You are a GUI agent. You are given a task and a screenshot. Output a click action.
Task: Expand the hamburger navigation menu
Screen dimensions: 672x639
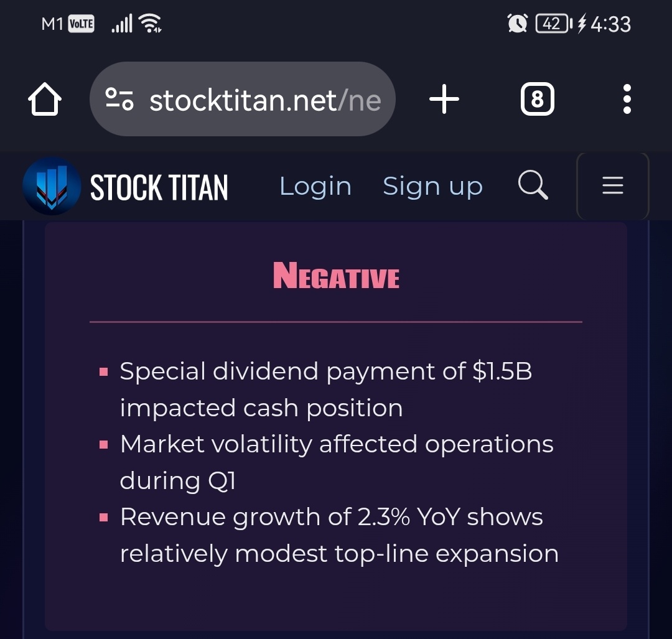612,185
